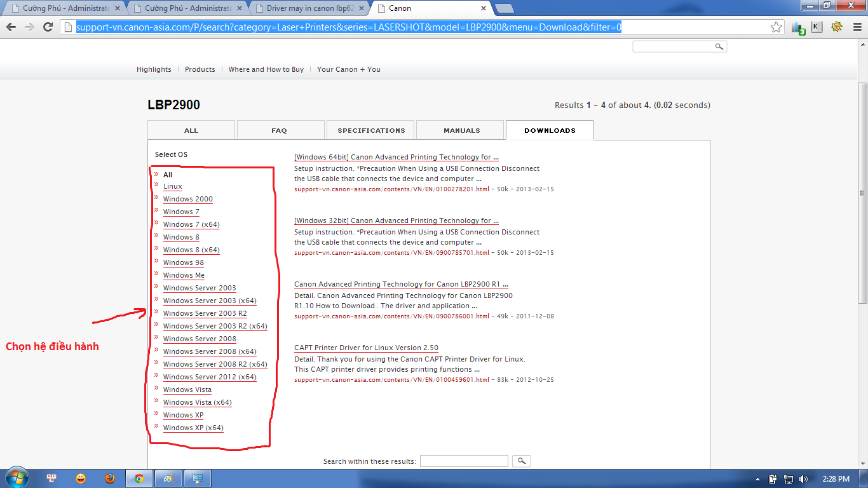Select the Canon browser tab
This screenshot has width=868, height=488.
tap(432, 8)
